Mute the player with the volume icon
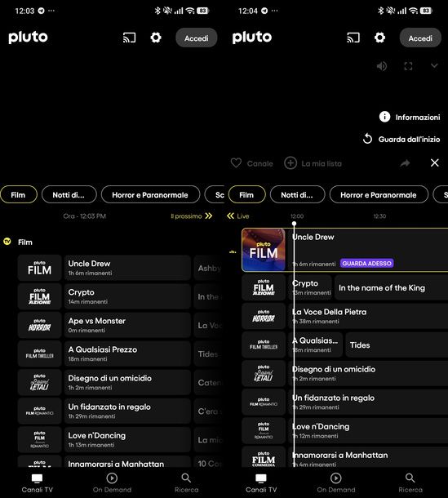 (x=382, y=66)
